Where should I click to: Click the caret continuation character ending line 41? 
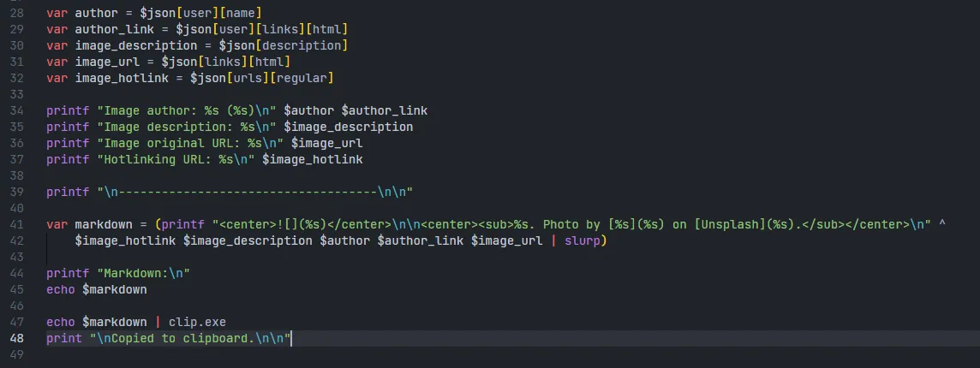[942, 224]
